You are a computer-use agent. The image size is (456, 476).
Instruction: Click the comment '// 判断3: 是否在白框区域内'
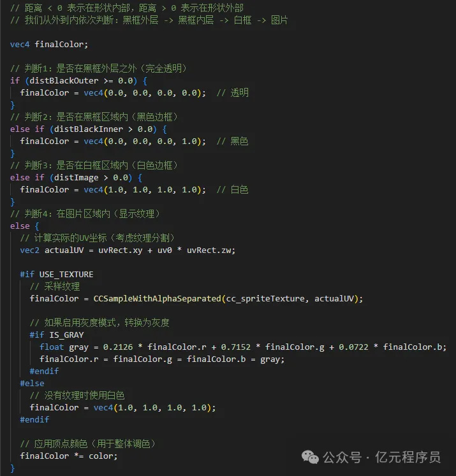coord(94,166)
